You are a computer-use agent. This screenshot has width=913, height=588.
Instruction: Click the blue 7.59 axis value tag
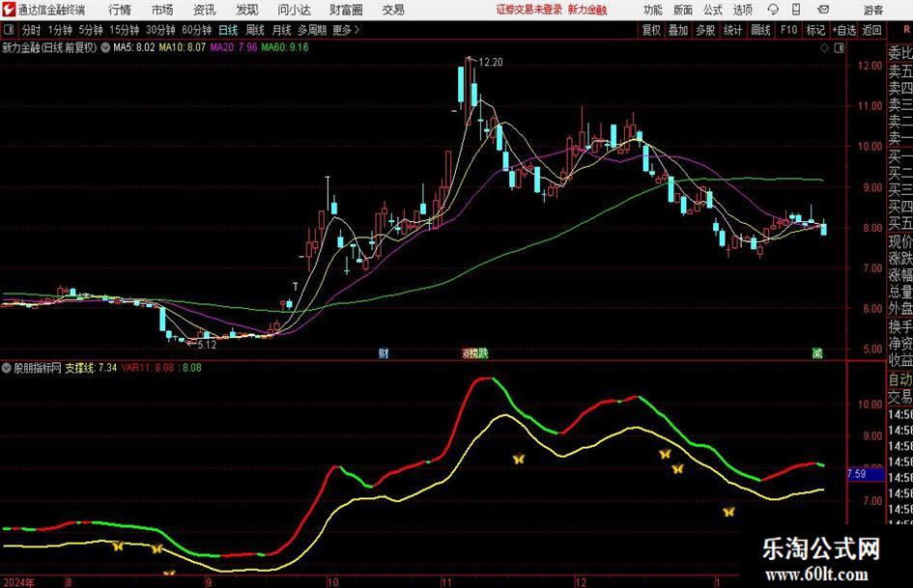tap(864, 474)
